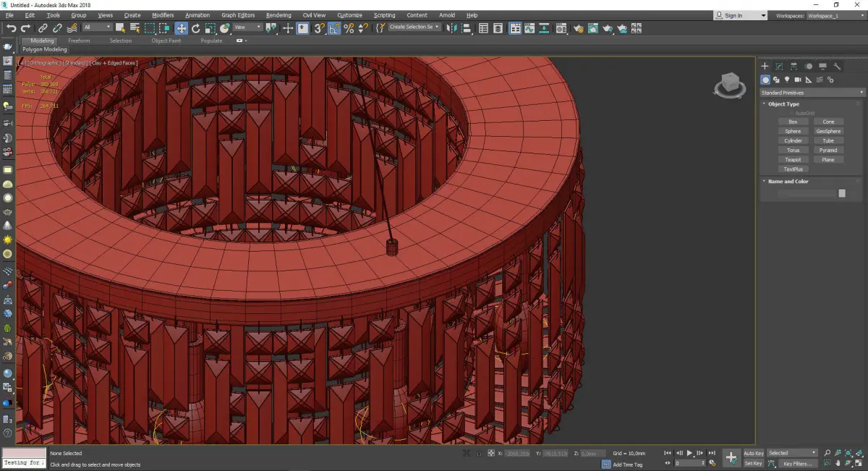Open the Modifiers menu
This screenshot has width=868, height=471.
pos(163,15)
